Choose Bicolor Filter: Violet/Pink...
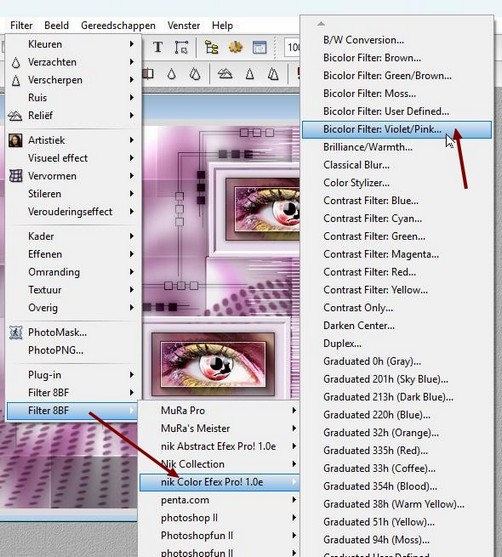502x557 pixels. pyautogui.click(x=397, y=129)
